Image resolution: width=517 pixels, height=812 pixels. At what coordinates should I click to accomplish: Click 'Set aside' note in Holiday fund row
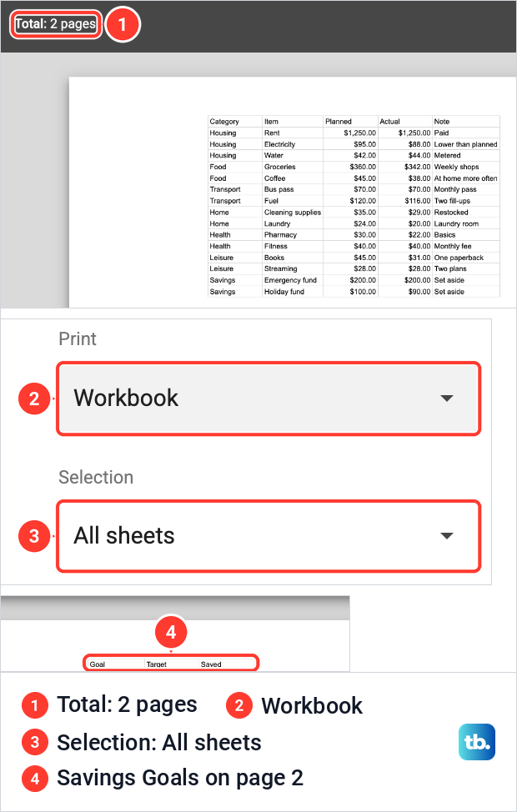click(x=449, y=292)
